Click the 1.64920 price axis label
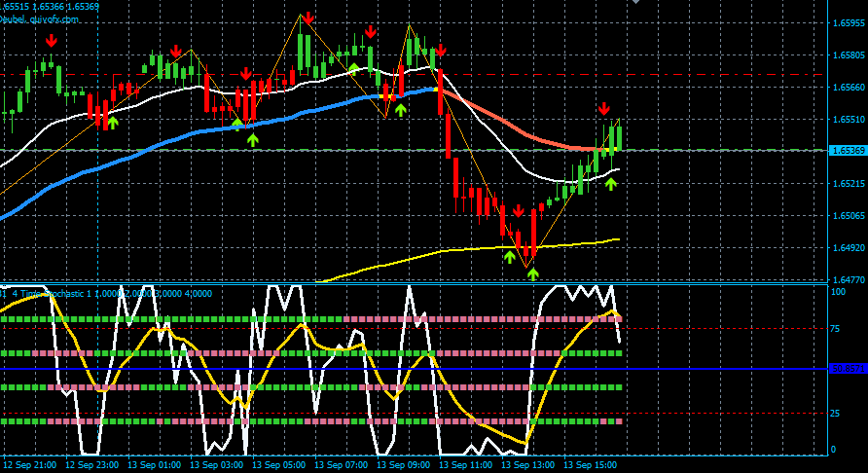The height and width of the screenshot is (473, 868). pyautogui.click(x=849, y=247)
